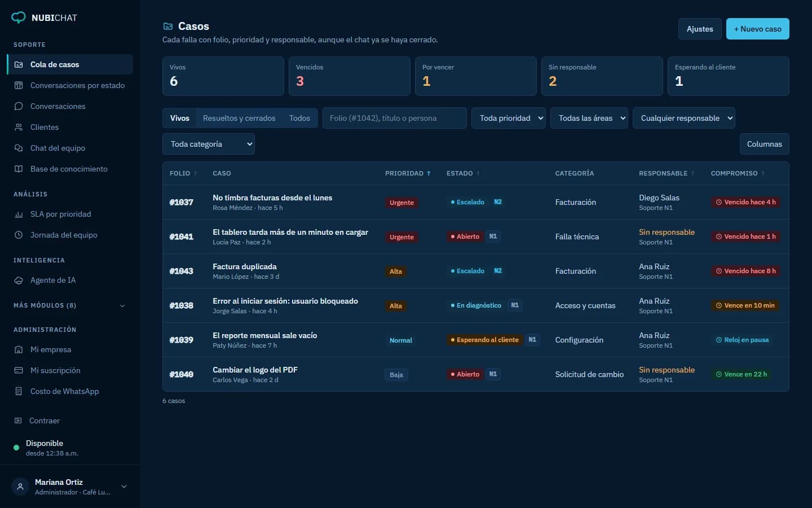Viewport: 812px width, 508px height.
Task: Open Conversaciones por estado board icon
Action: point(19,85)
